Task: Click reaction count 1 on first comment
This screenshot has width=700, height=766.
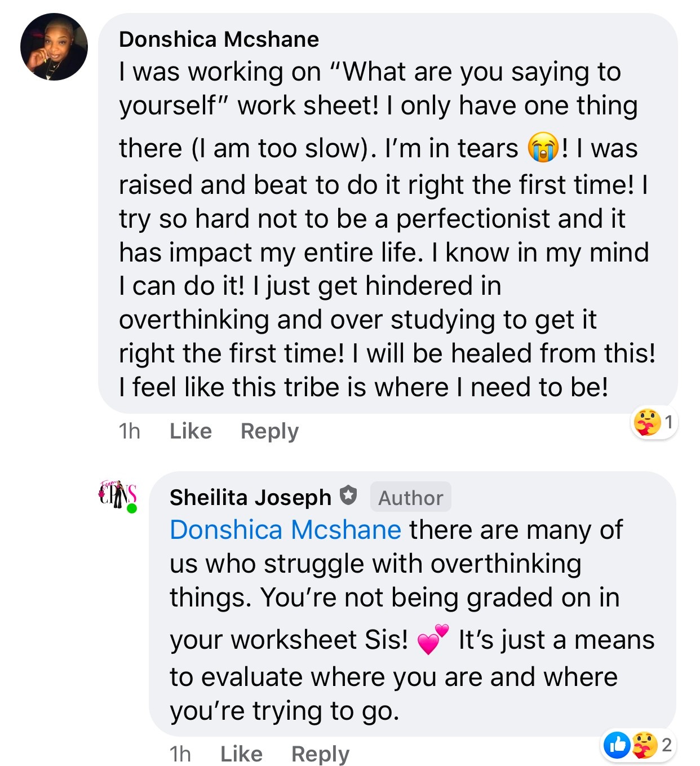Action: click(668, 422)
